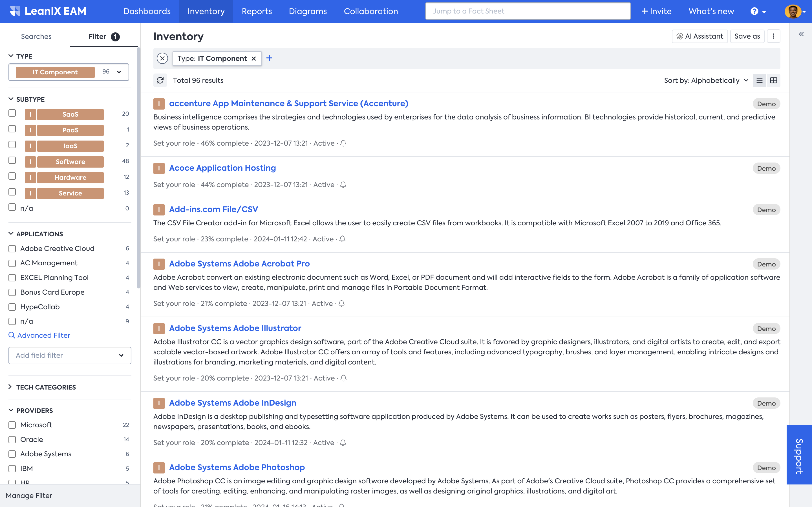Open the Add field filter combo box

pyautogui.click(x=70, y=355)
